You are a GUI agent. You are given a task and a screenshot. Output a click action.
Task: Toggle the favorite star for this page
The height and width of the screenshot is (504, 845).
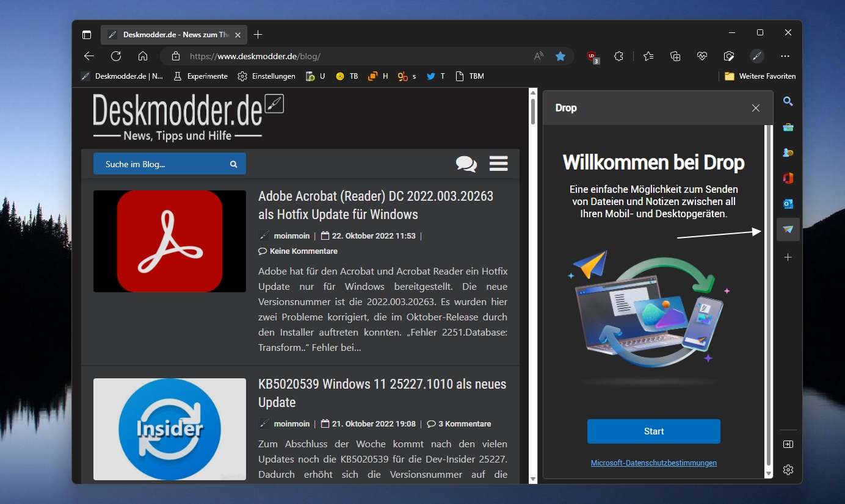click(560, 56)
